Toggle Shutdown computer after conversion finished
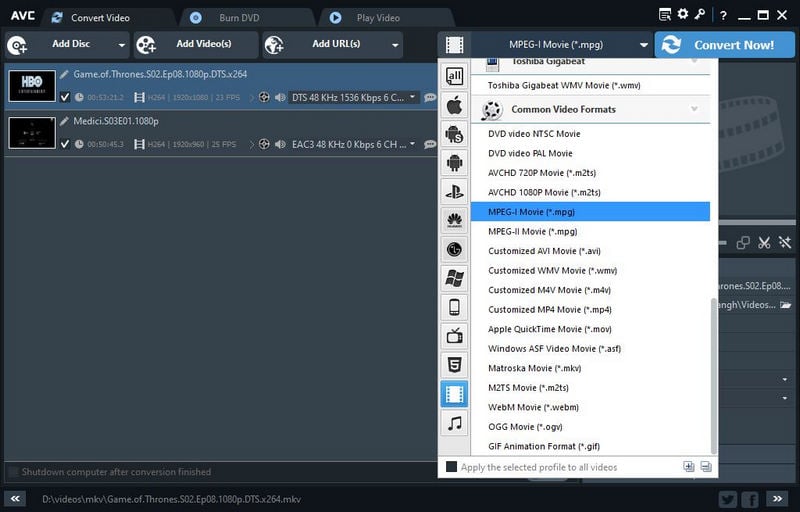This screenshot has width=800, height=512. (x=13, y=472)
